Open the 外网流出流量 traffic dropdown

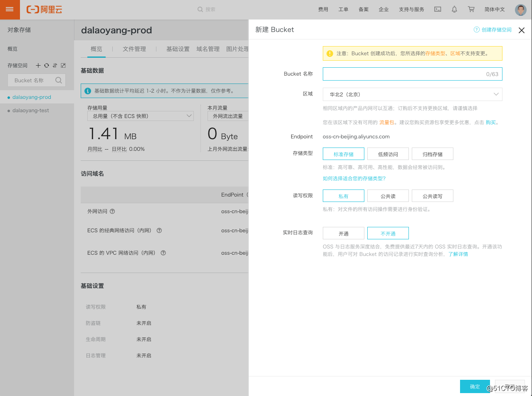coord(228,116)
